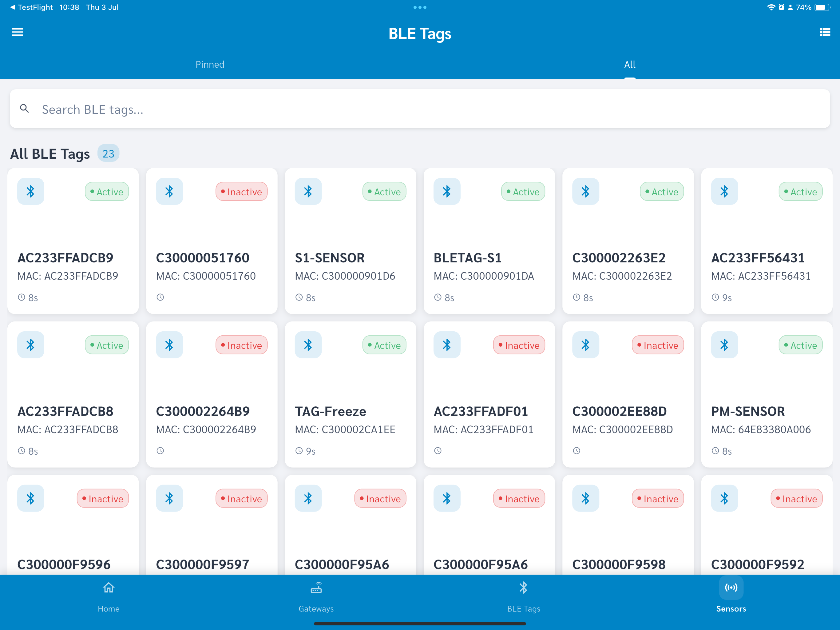The height and width of the screenshot is (630, 840).
Task: Tap Bluetooth icon on AC233FFADCB8 card
Action: pyautogui.click(x=31, y=345)
